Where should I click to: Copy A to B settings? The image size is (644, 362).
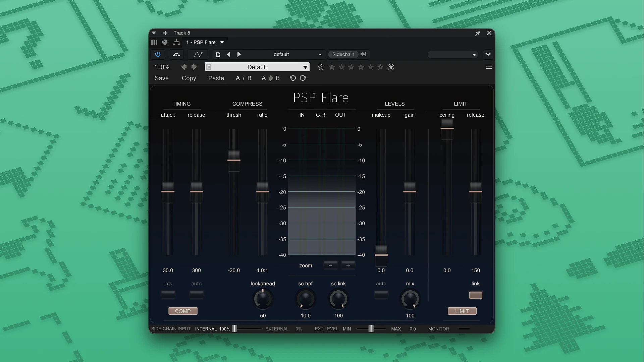271,78
